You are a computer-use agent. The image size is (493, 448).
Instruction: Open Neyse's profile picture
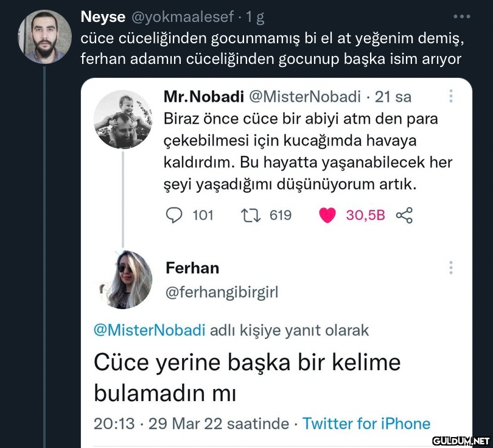pos(43,37)
